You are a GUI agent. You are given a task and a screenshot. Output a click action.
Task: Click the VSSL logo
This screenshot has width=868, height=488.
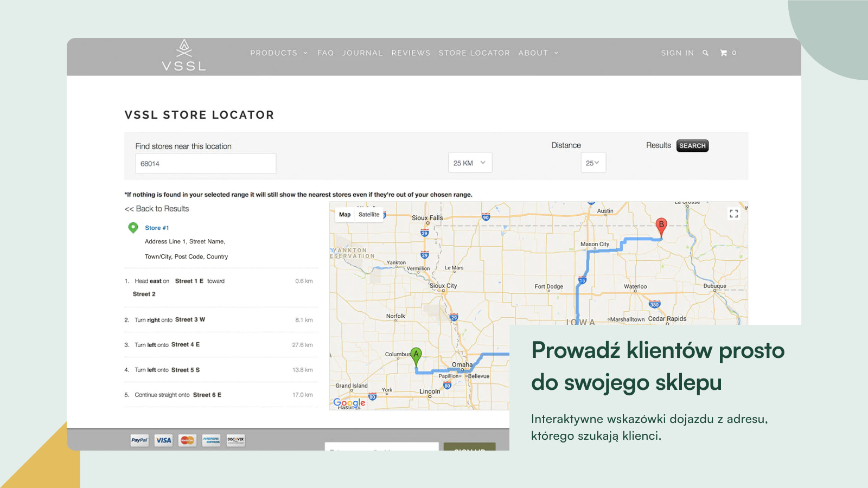point(184,55)
